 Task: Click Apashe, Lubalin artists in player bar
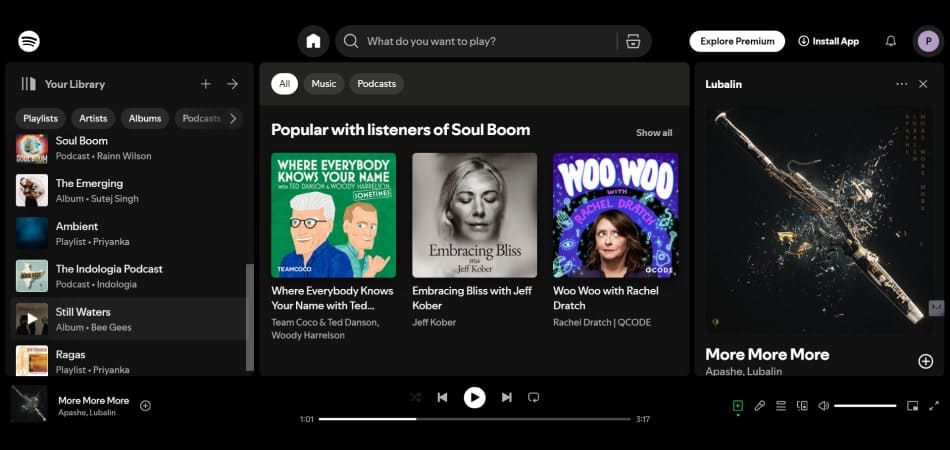[87, 412]
